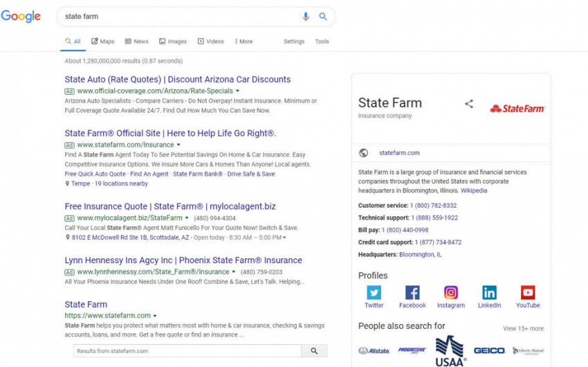Open the Wikipedia link in description
This screenshot has width=588, height=367.
point(474,190)
